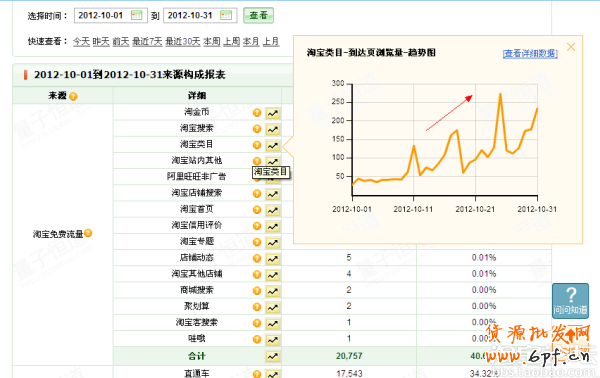
Task: Click 0.00% in 商城搜索 row
Action: [484, 290]
